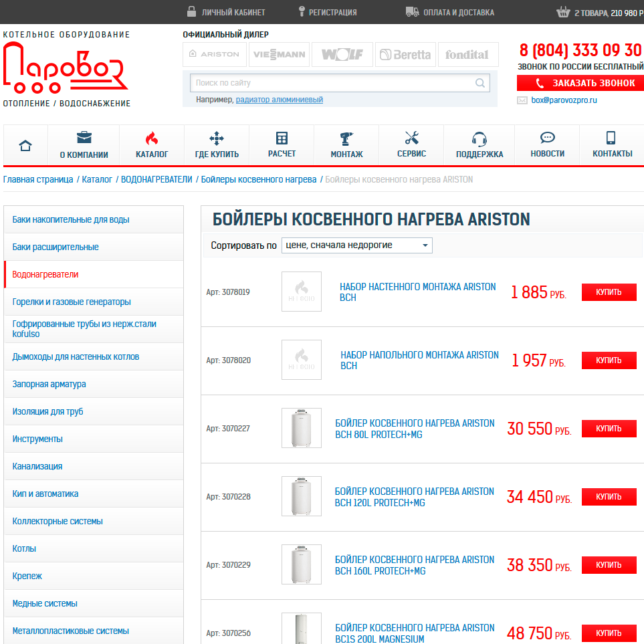The width and height of the screenshot is (644, 644).
Task: Go to Главная страница breadcrumb
Action: [x=38, y=179]
